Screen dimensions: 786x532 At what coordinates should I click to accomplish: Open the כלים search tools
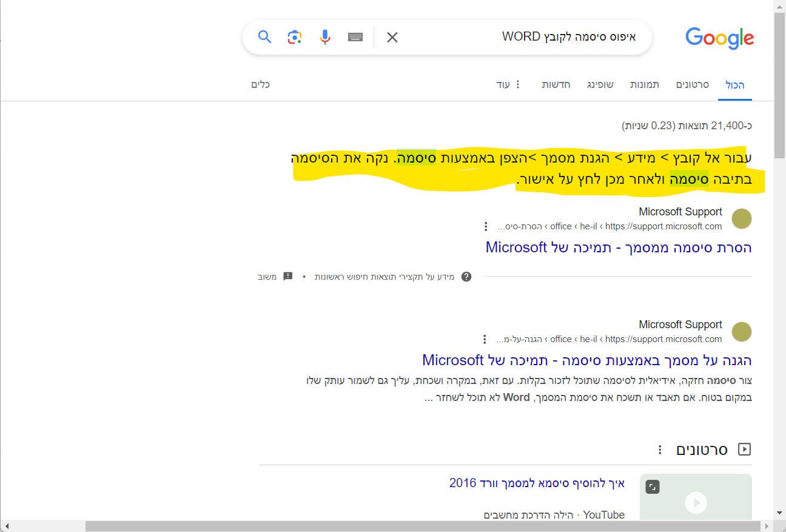tap(261, 84)
